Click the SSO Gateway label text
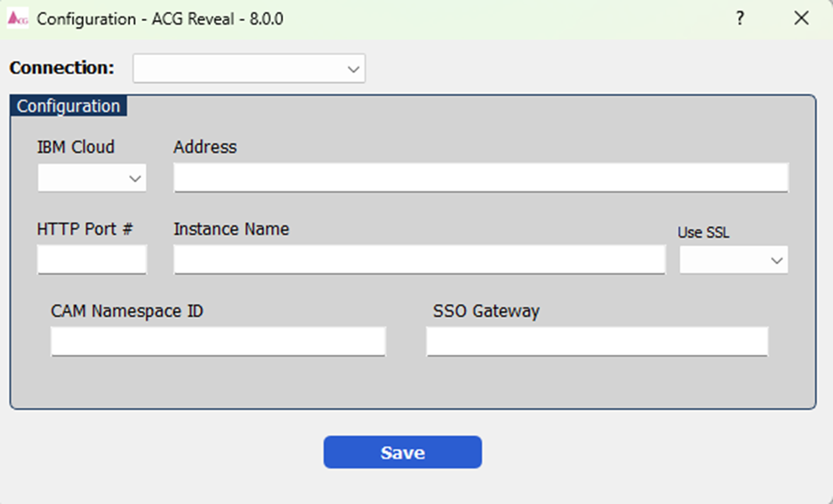The image size is (833, 504). tap(486, 311)
